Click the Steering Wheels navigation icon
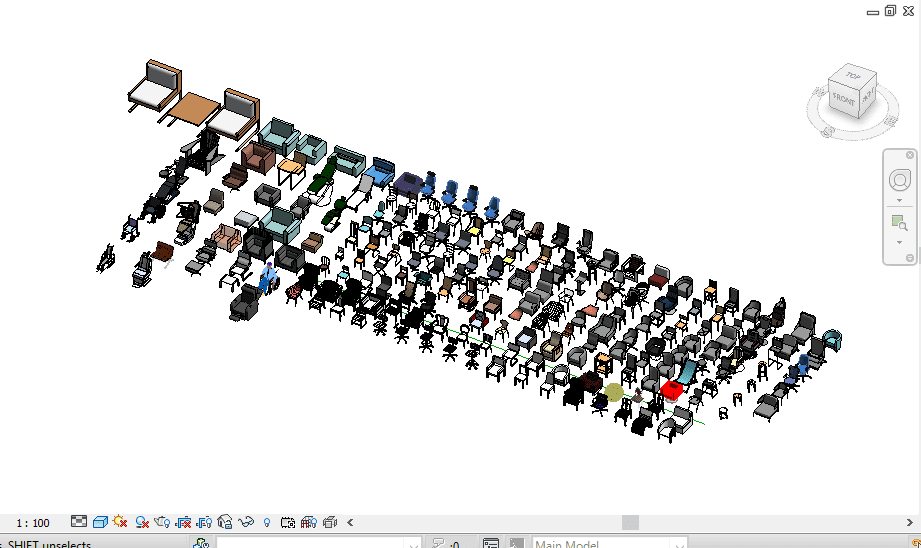Image resolution: width=921 pixels, height=548 pixels. (x=899, y=181)
